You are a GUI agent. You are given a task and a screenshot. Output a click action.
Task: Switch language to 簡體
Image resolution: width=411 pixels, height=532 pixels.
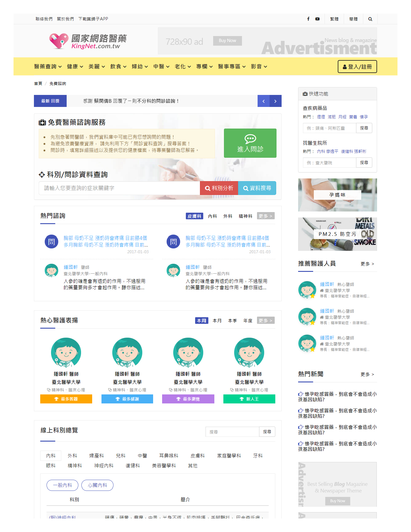click(x=353, y=19)
